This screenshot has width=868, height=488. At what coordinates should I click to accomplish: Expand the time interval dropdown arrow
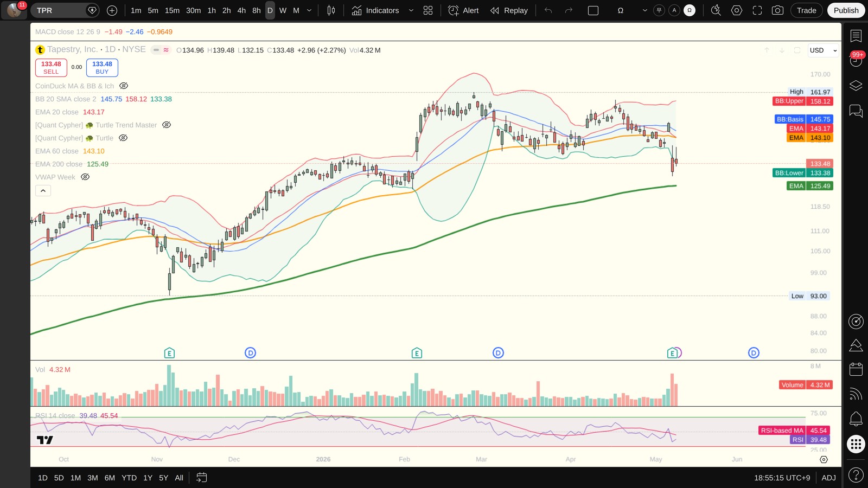[309, 10]
